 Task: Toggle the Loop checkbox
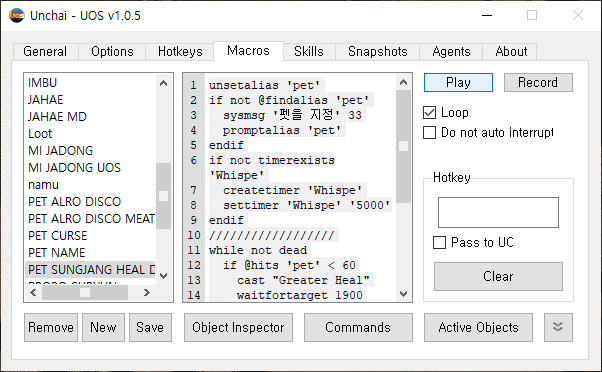point(429,113)
